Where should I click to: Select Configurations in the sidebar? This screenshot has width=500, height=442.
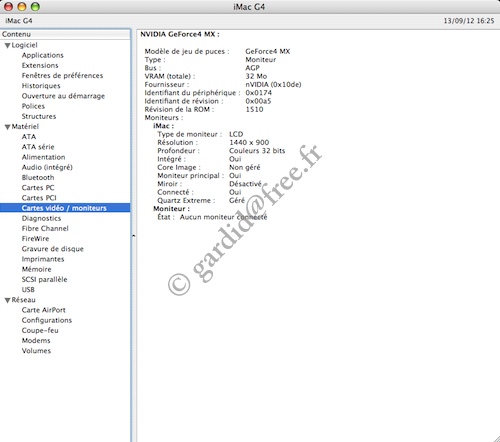47,320
